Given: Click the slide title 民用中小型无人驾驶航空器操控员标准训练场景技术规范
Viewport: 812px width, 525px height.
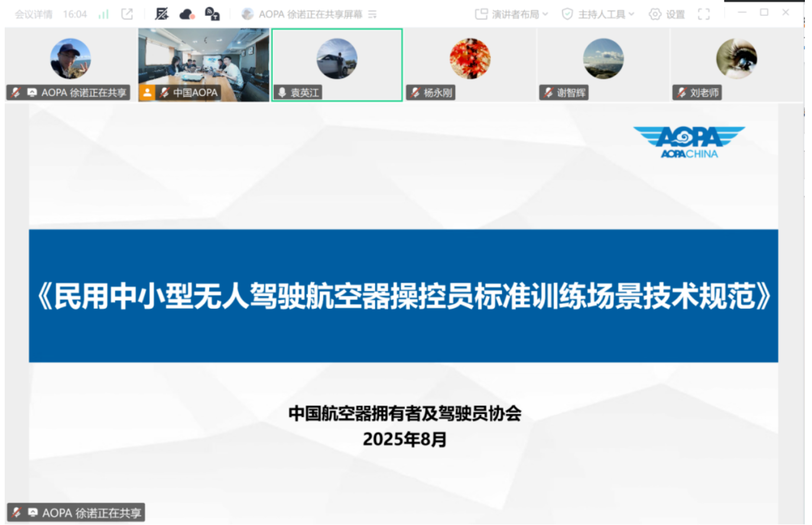Looking at the screenshot, I should coord(404,296).
